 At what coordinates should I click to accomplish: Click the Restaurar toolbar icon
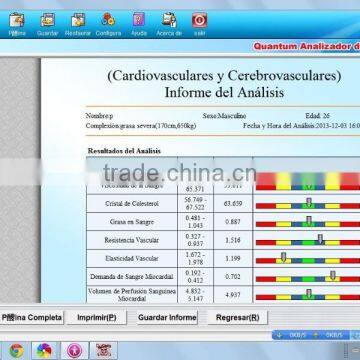(x=78, y=20)
